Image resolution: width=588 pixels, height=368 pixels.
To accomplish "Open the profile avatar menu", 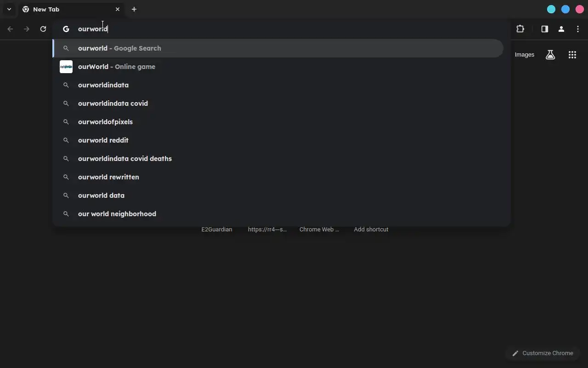I will tap(561, 29).
